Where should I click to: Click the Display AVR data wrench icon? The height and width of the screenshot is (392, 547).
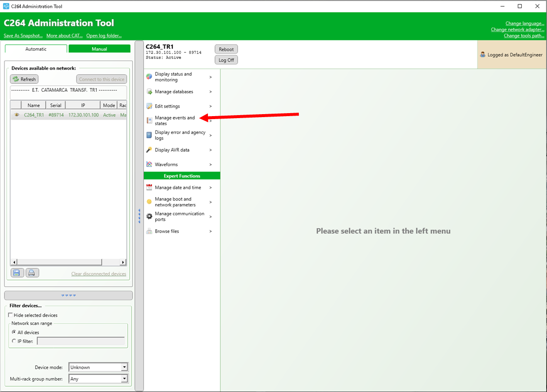click(x=149, y=150)
